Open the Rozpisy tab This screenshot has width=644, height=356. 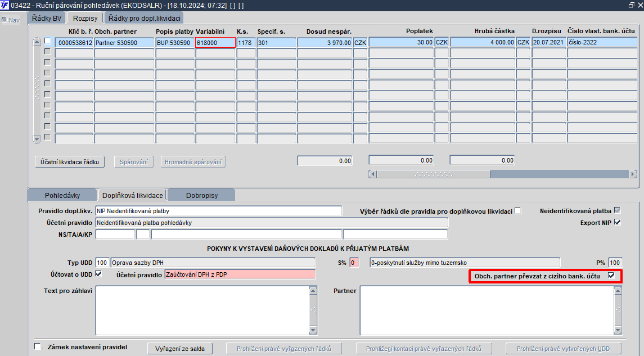tap(85, 18)
